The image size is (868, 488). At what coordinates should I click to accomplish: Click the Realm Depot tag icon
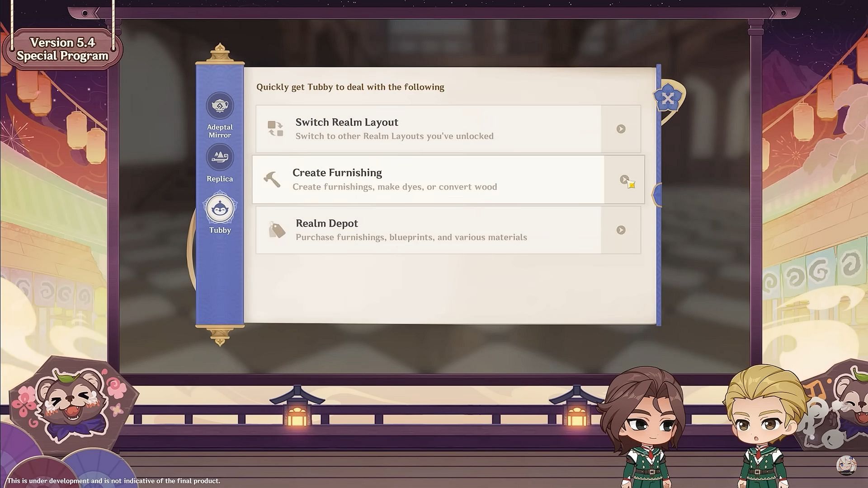(275, 230)
